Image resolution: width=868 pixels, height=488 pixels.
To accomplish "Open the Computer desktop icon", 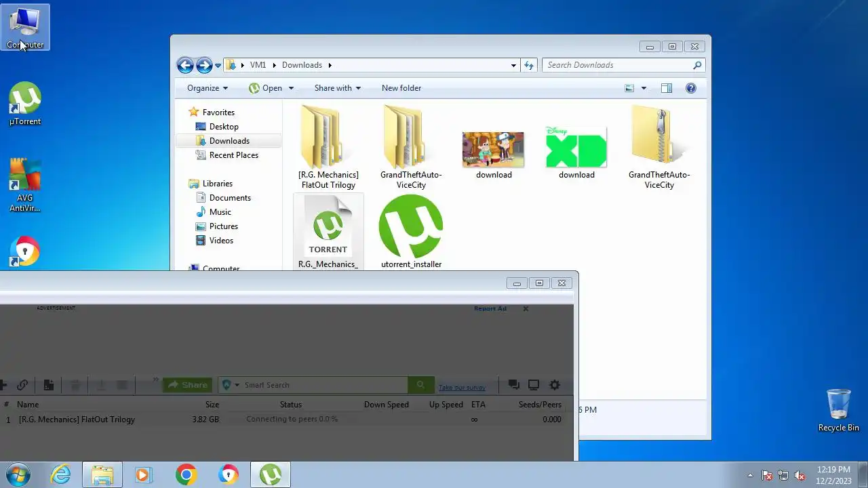I will (x=25, y=28).
